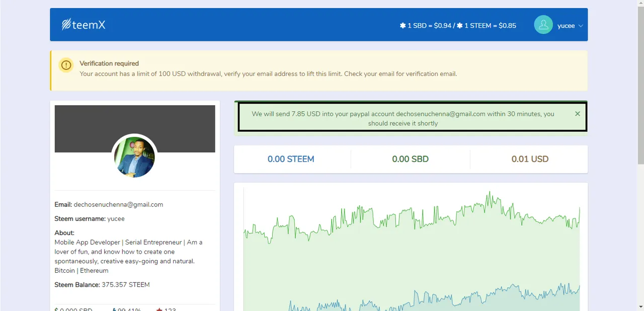This screenshot has height=311, width=644.
Task: Expand the chevron next to yucee
Action: pos(581,26)
